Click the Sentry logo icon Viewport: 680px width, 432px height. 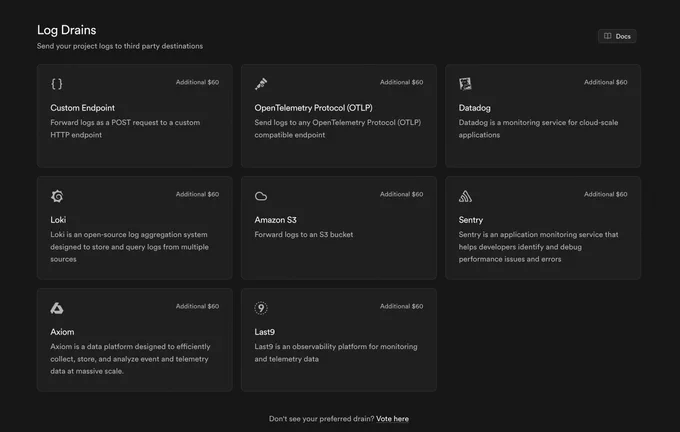[x=465, y=196]
